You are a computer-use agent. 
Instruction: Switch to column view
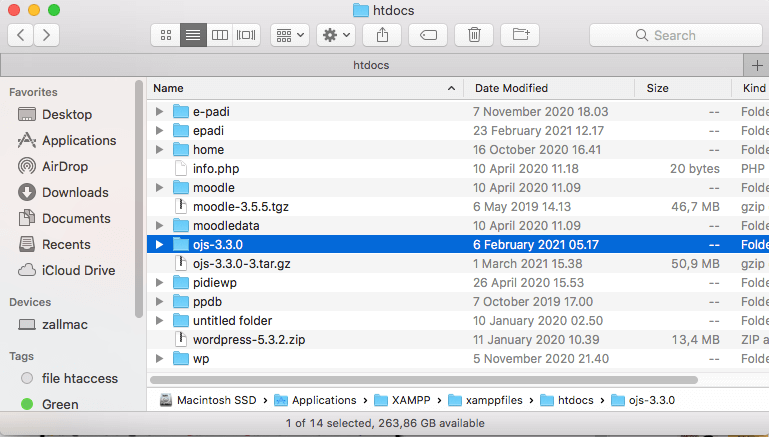pos(220,35)
